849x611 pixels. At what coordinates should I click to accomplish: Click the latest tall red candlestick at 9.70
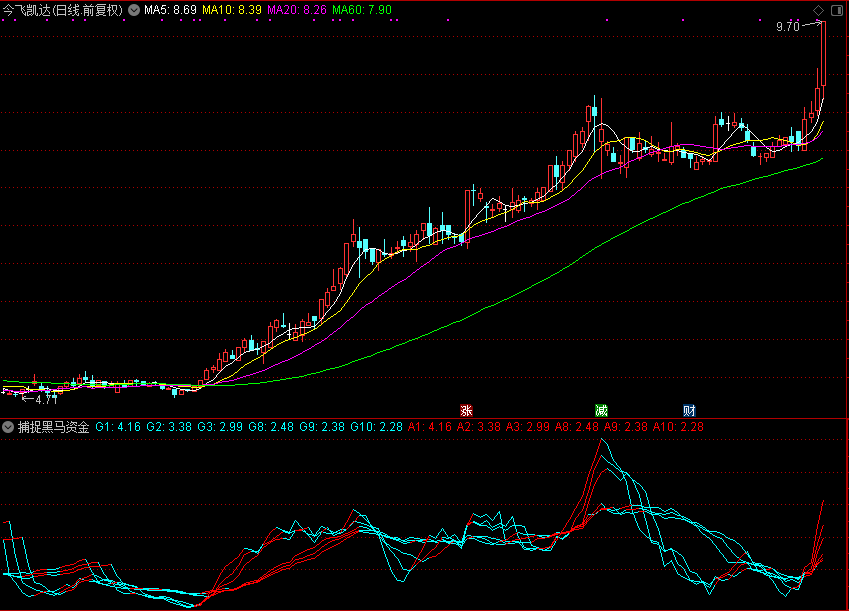click(x=824, y=54)
